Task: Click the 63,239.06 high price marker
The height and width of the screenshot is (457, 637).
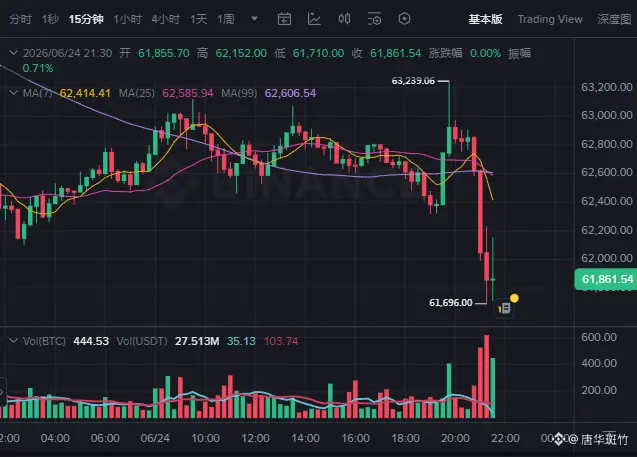Action: click(x=413, y=81)
